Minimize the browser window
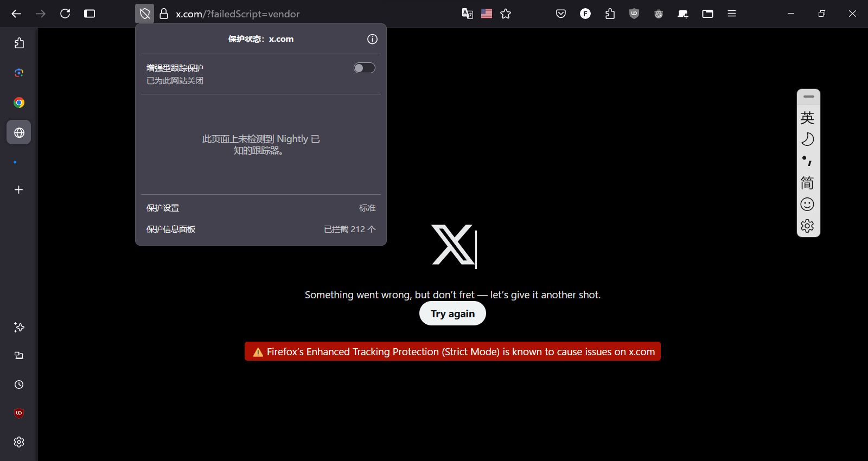868x461 pixels. (791, 14)
